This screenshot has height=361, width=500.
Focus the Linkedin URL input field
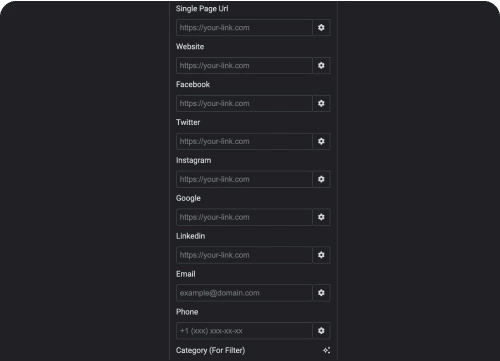(244, 255)
